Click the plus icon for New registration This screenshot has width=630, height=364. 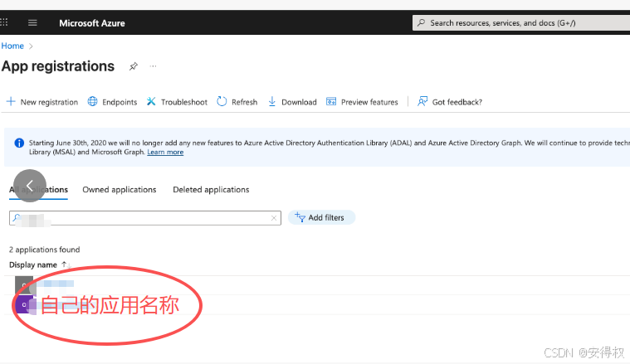pos(11,101)
